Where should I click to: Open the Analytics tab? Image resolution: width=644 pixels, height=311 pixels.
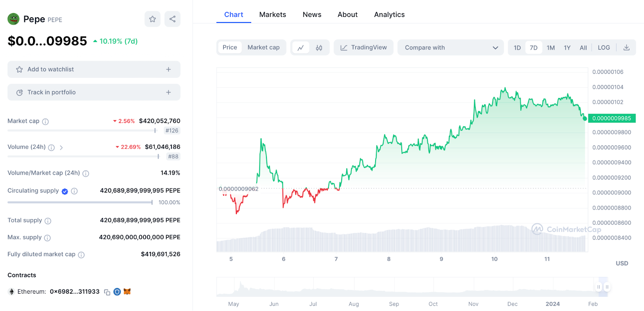click(x=389, y=15)
